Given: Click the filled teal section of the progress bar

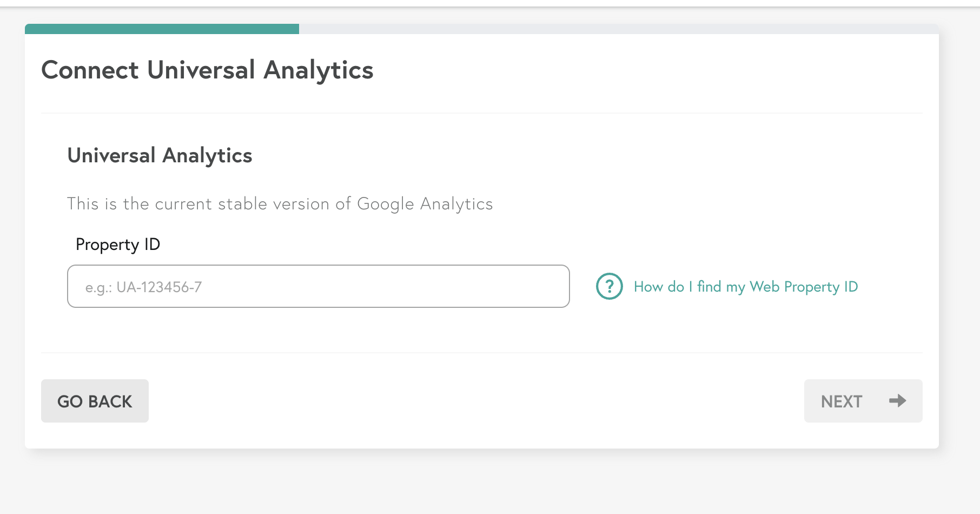Looking at the screenshot, I should tap(162, 29).
